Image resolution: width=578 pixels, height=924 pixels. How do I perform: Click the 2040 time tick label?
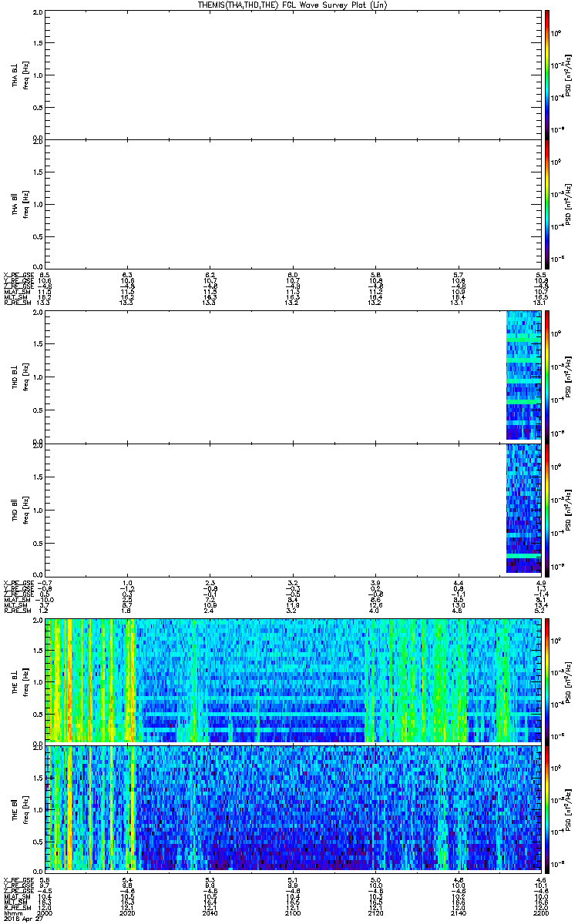(x=210, y=912)
